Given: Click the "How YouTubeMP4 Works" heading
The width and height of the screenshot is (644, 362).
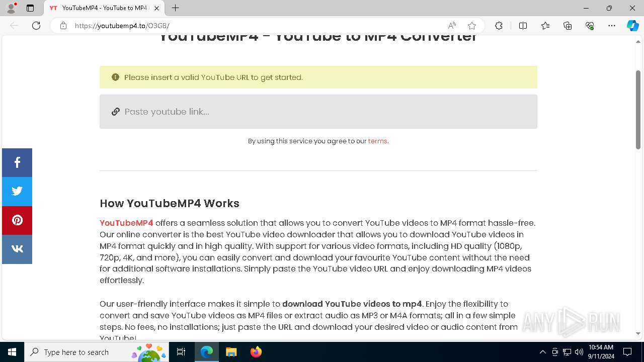Looking at the screenshot, I should tap(170, 204).
